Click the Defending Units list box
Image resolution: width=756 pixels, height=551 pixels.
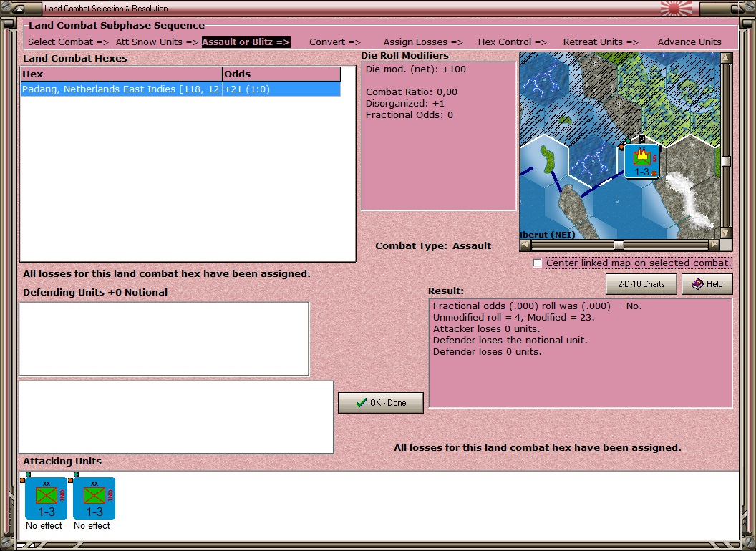pos(164,339)
